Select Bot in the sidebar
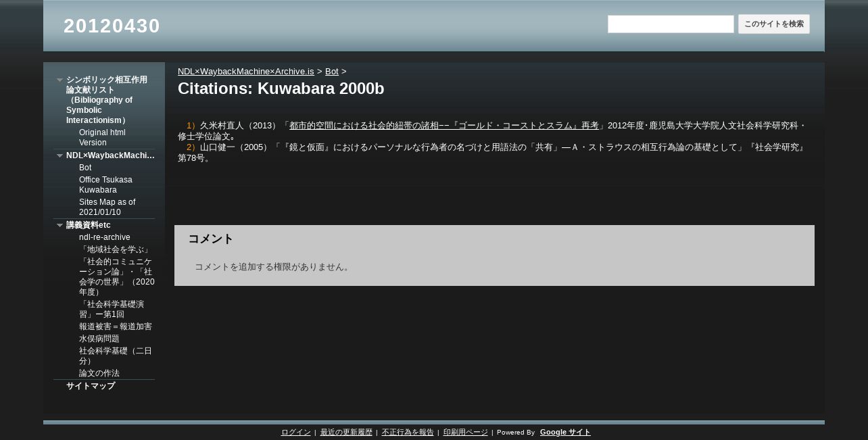 click(x=85, y=168)
